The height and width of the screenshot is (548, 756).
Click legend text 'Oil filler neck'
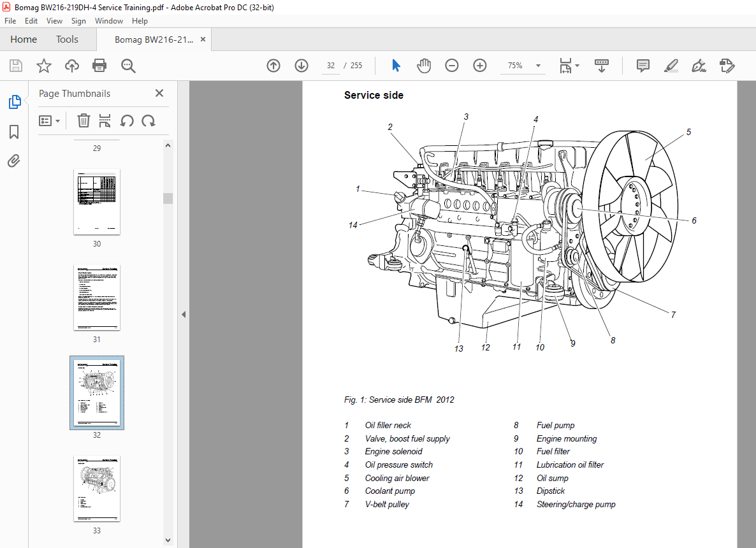[388, 425]
